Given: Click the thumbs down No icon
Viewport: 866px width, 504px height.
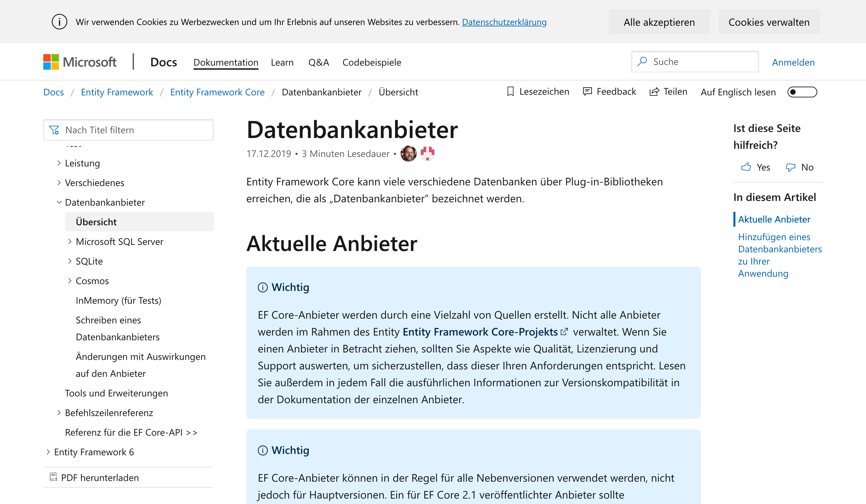Looking at the screenshot, I should click(791, 167).
